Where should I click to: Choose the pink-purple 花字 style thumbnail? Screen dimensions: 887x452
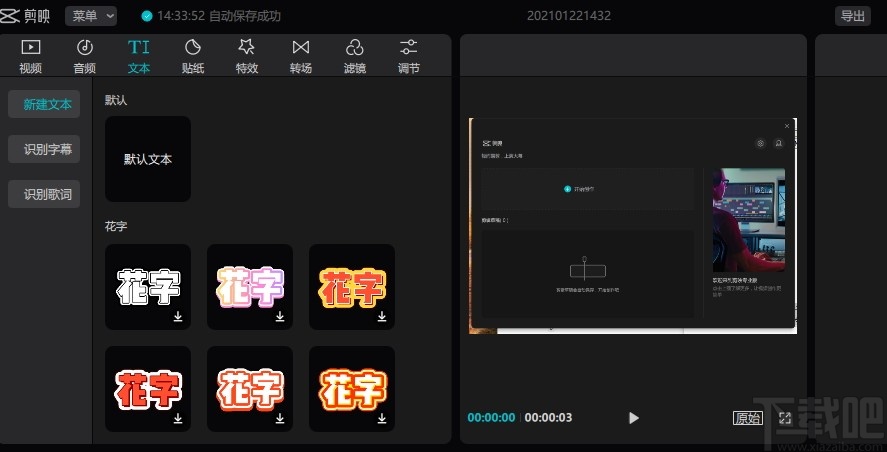tap(249, 287)
